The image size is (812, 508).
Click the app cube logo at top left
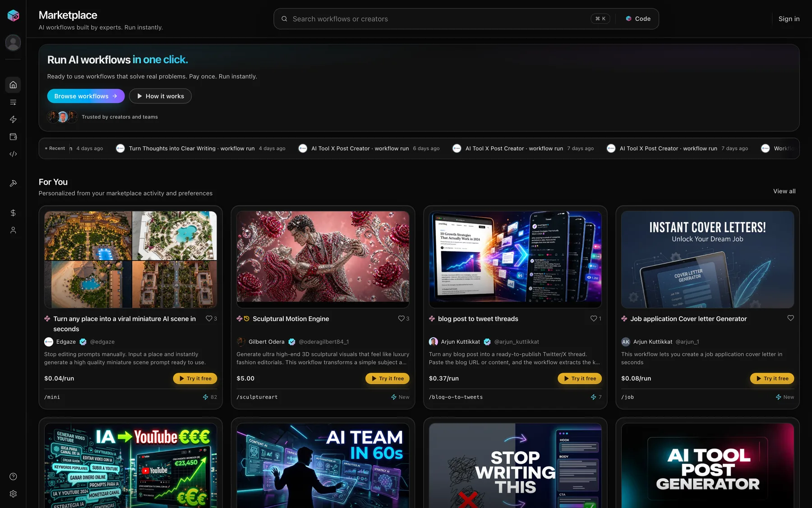click(x=13, y=16)
